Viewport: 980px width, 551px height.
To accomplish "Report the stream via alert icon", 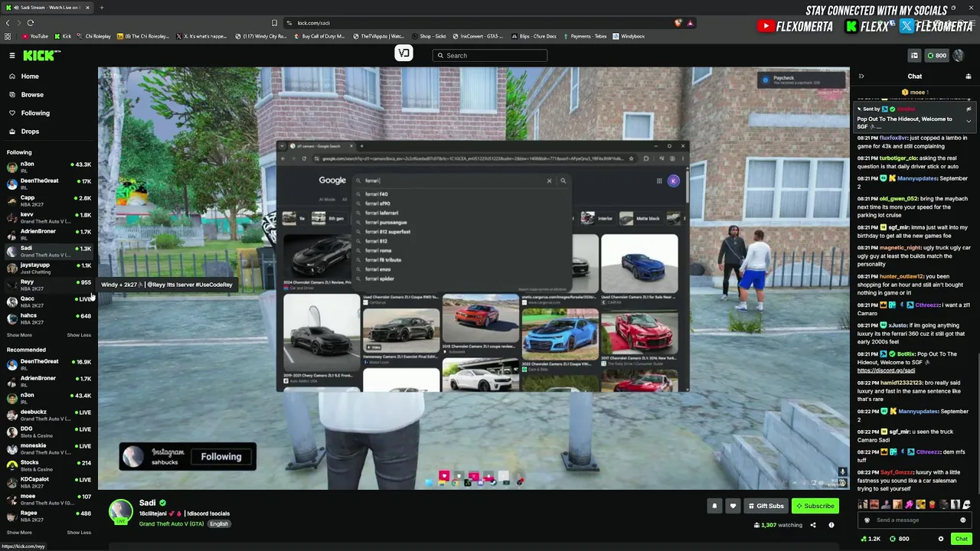I will coord(831,525).
